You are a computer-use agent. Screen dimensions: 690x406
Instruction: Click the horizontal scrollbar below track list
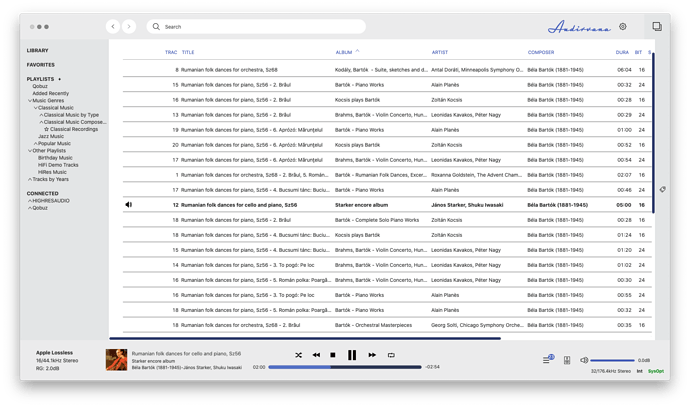(305, 338)
